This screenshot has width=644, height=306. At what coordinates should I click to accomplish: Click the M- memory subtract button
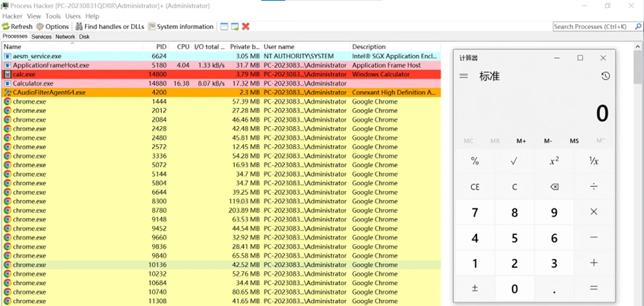coord(548,141)
